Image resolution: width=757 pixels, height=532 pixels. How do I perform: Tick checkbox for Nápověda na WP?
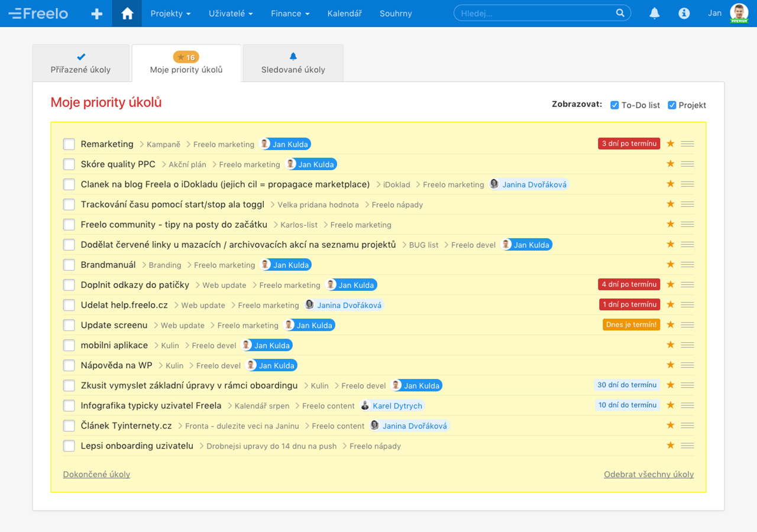point(69,365)
